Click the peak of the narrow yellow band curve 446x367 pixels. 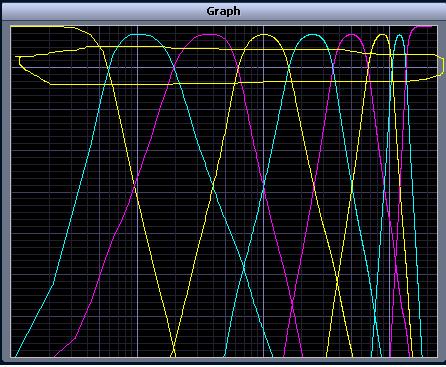(382, 35)
